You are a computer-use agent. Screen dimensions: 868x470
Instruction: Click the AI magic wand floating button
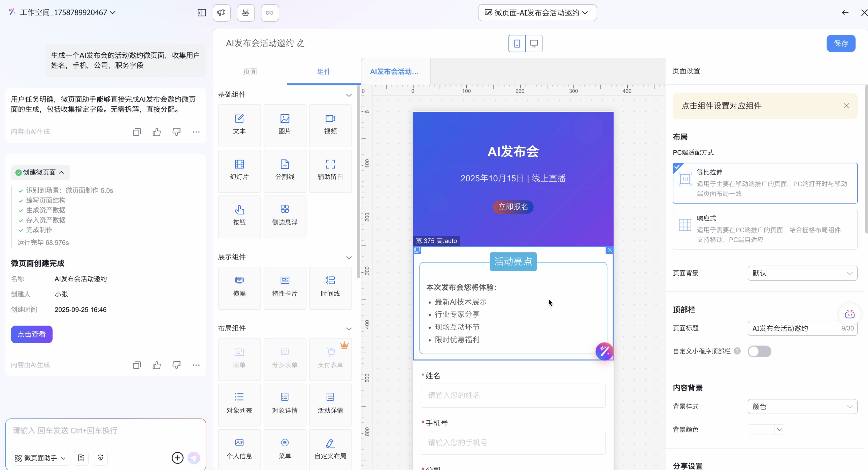(604, 351)
